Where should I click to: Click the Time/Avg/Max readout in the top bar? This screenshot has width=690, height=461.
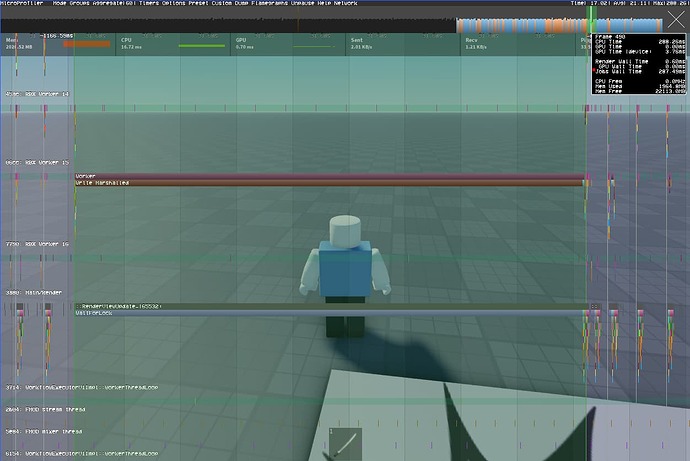tap(630, 3)
